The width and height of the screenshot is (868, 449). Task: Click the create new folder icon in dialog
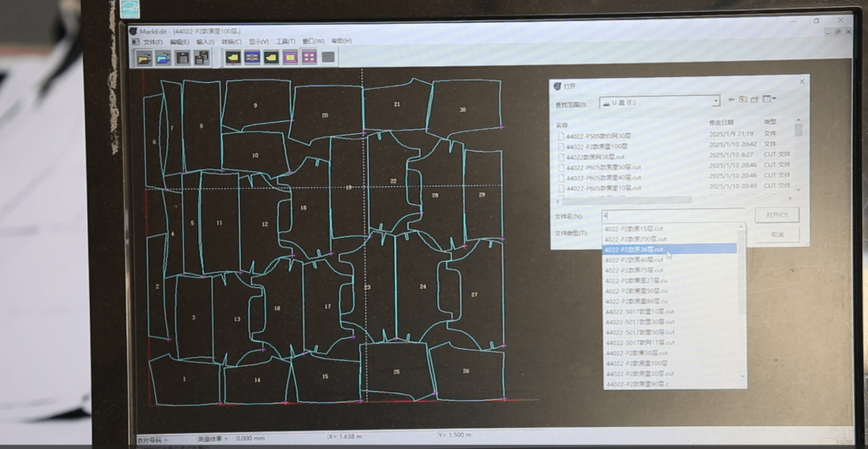pyautogui.click(x=755, y=100)
